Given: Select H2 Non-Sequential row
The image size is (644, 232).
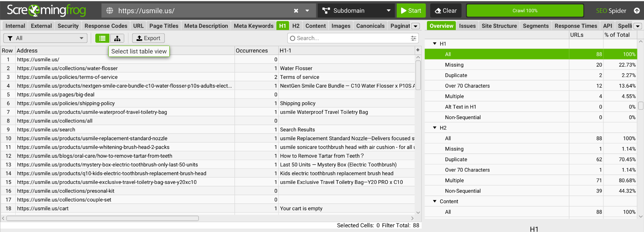Looking at the screenshot, I should [x=531, y=191].
